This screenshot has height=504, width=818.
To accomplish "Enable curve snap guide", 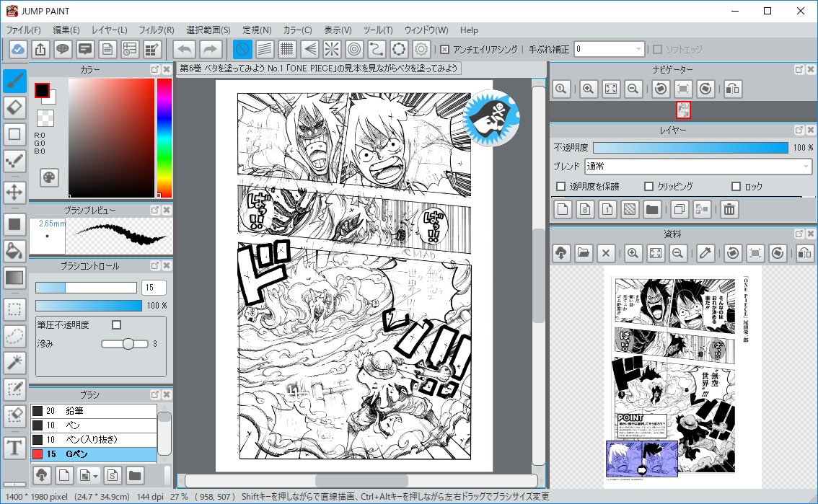I will [377, 50].
